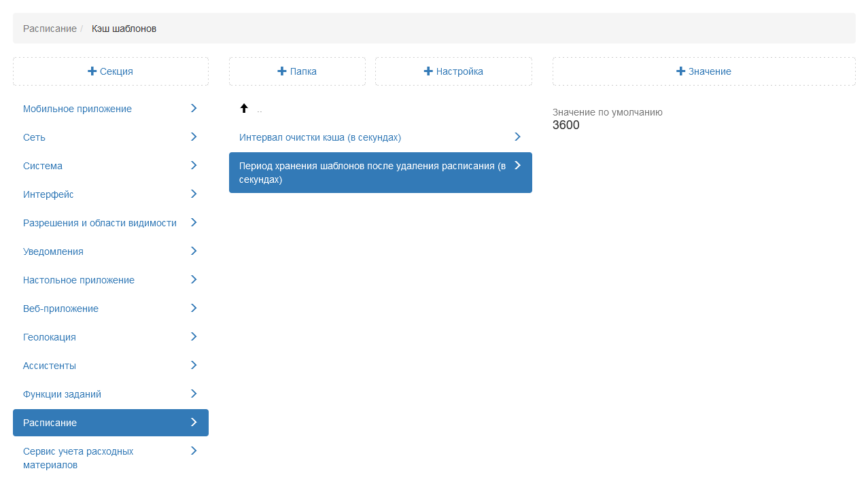Click the plus icon beside Секция
868x490 pixels.
point(92,71)
